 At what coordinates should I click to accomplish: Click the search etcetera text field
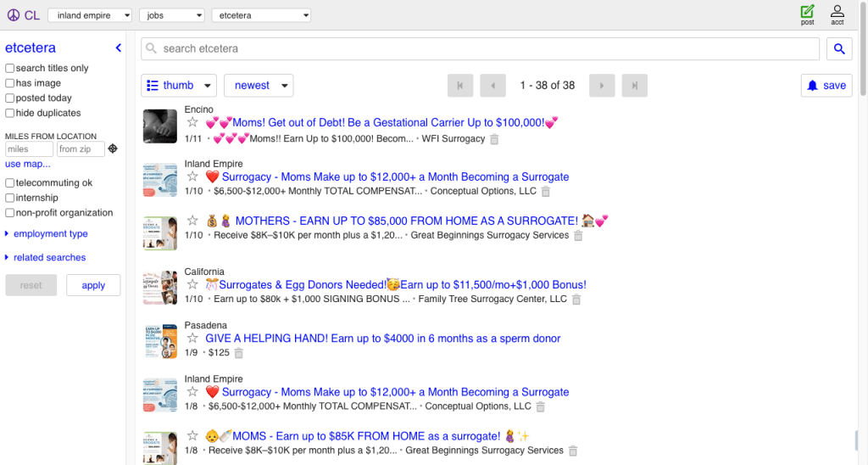coord(480,49)
